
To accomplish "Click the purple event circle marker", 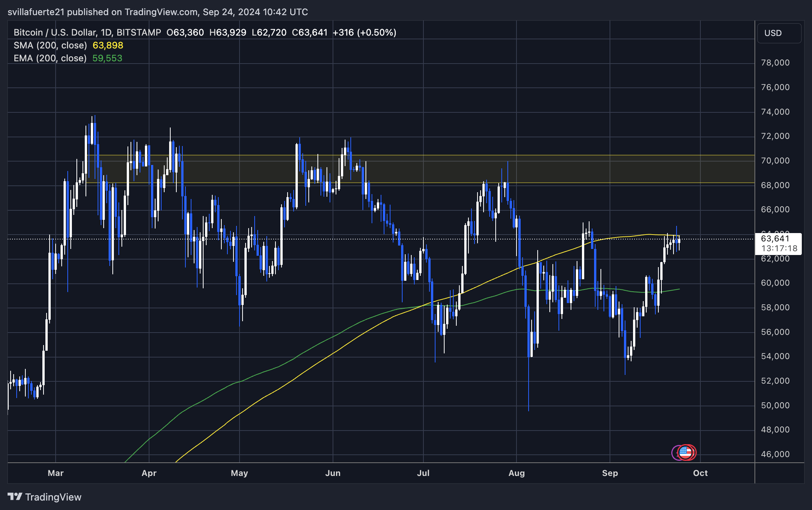I will [x=676, y=451].
